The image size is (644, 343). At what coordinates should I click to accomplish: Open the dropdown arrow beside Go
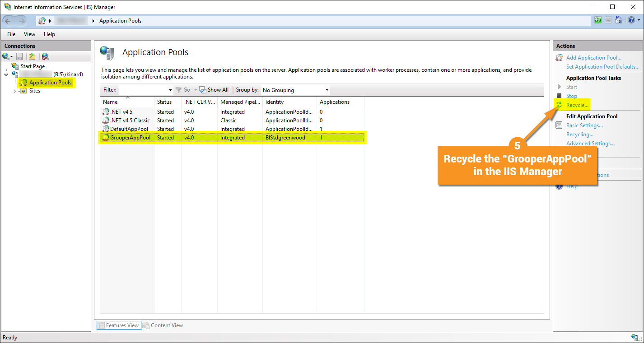pos(196,90)
